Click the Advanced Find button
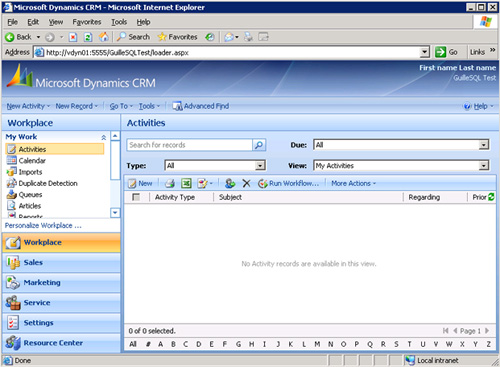The width and height of the screenshot is (500, 367). (201, 106)
